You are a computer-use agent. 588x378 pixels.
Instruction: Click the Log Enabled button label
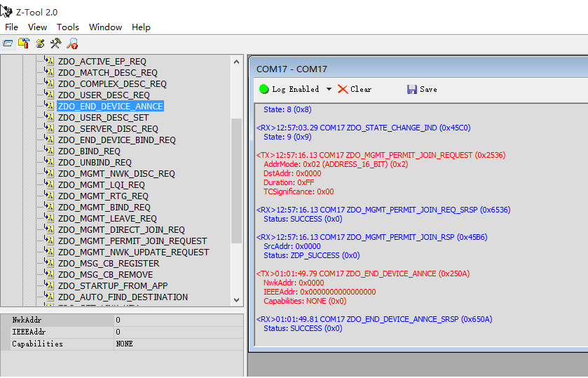[x=296, y=89]
